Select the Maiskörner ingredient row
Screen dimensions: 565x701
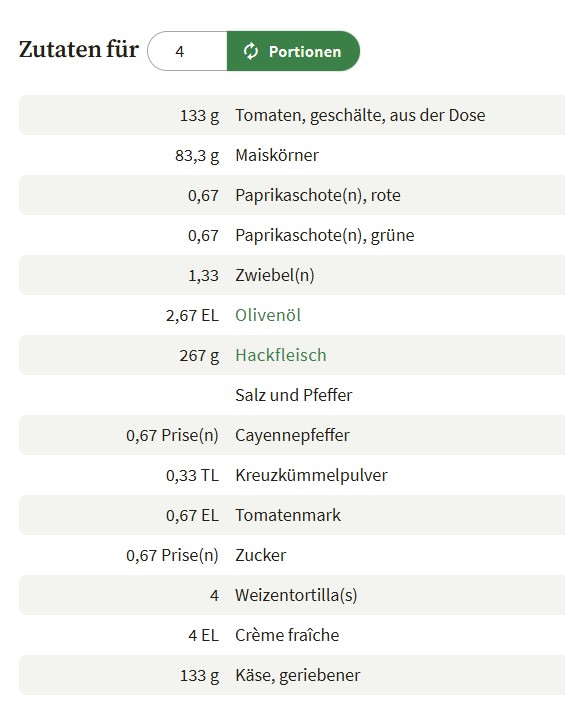(x=292, y=155)
